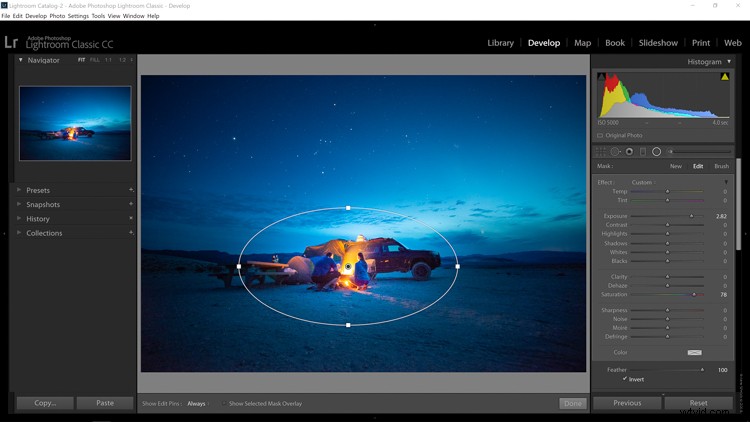This screenshot has width=750, height=422.
Task: Toggle the Invert mask checkbox
Action: point(625,379)
